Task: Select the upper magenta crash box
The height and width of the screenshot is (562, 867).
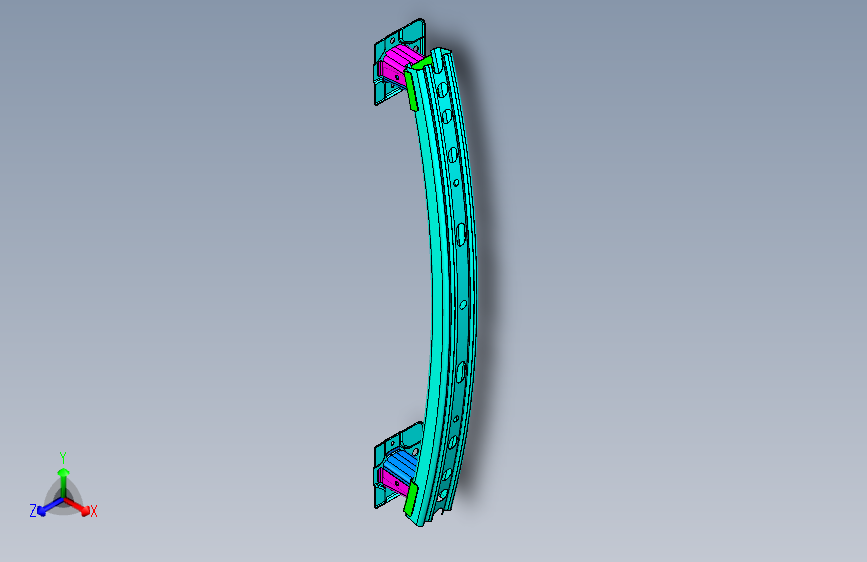Action: tap(398, 64)
